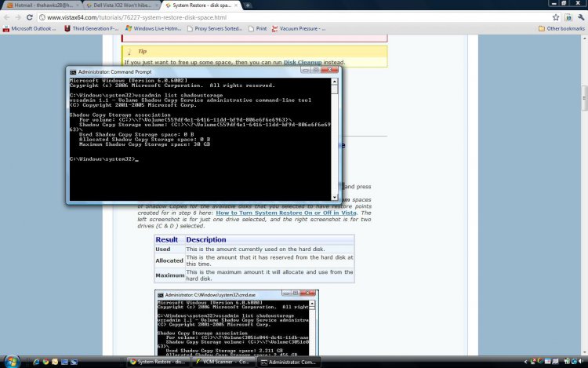Expand the Other bookmarks folder
Screen dimensions: 588x368
click(561, 28)
